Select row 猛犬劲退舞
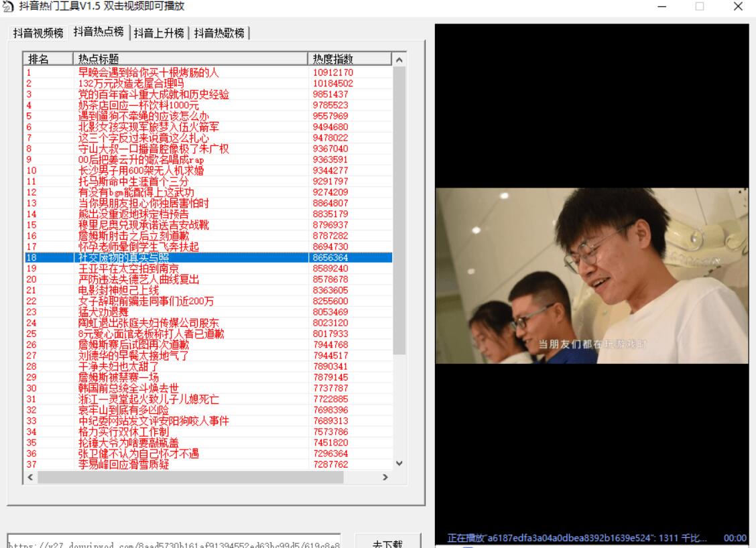Viewport: 756px width, 548px height. (x=208, y=312)
